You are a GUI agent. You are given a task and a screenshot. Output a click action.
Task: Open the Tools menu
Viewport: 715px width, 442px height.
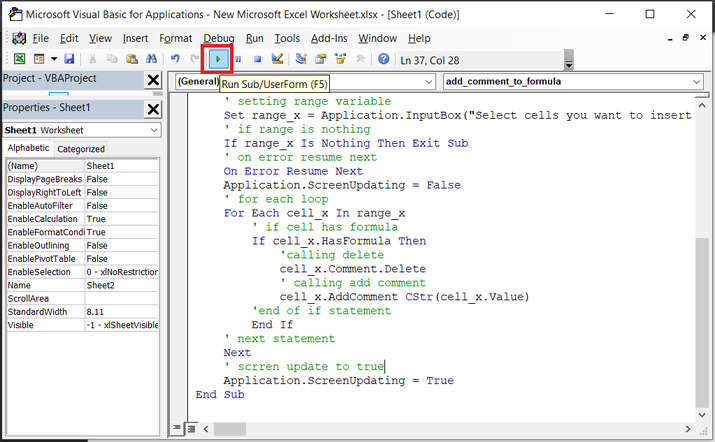(x=287, y=38)
